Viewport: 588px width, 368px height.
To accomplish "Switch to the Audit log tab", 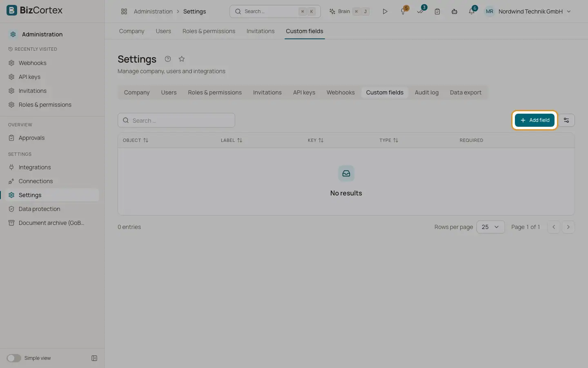I will [426, 92].
